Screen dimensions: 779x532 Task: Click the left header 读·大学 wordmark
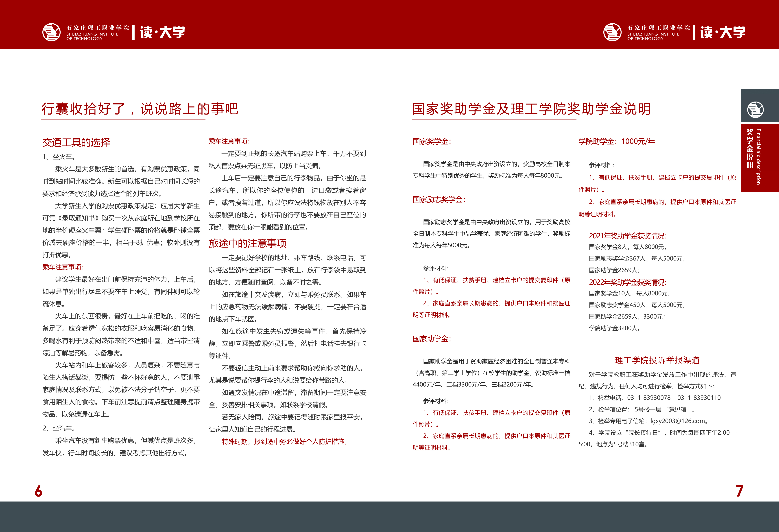(162, 33)
